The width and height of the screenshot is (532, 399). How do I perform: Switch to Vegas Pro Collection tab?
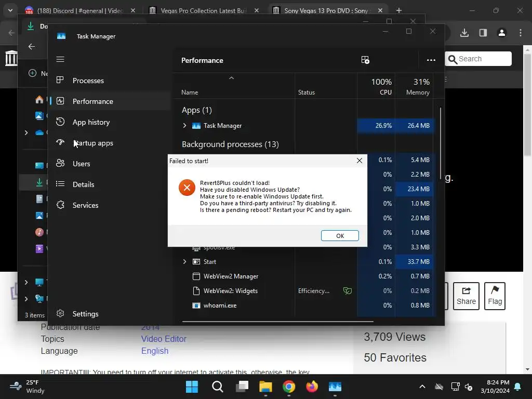tap(204, 10)
